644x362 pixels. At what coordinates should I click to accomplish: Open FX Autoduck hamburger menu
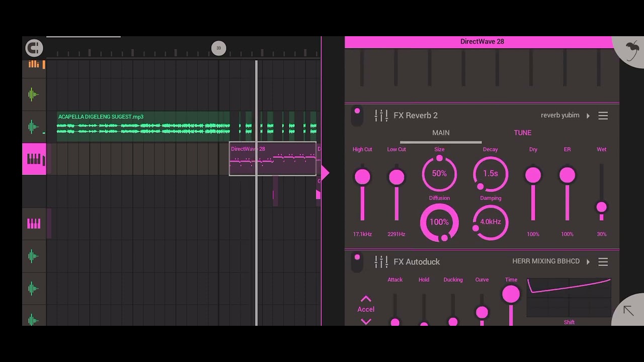(x=603, y=262)
